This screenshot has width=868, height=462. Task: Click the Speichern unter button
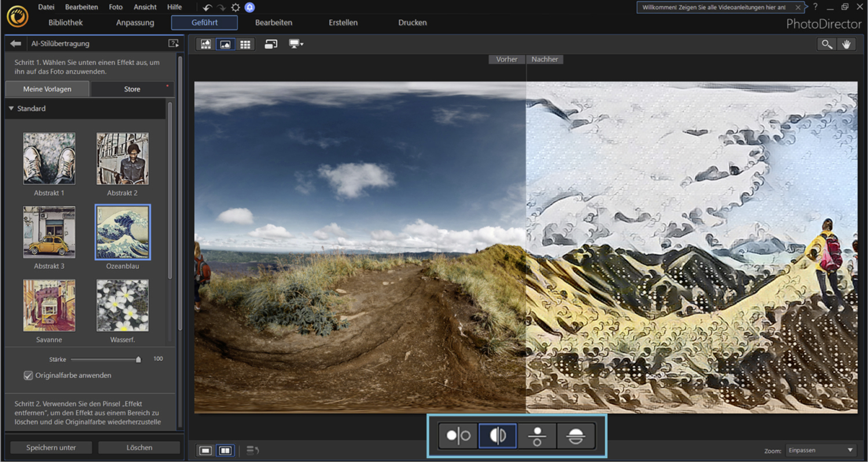coord(50,447)
